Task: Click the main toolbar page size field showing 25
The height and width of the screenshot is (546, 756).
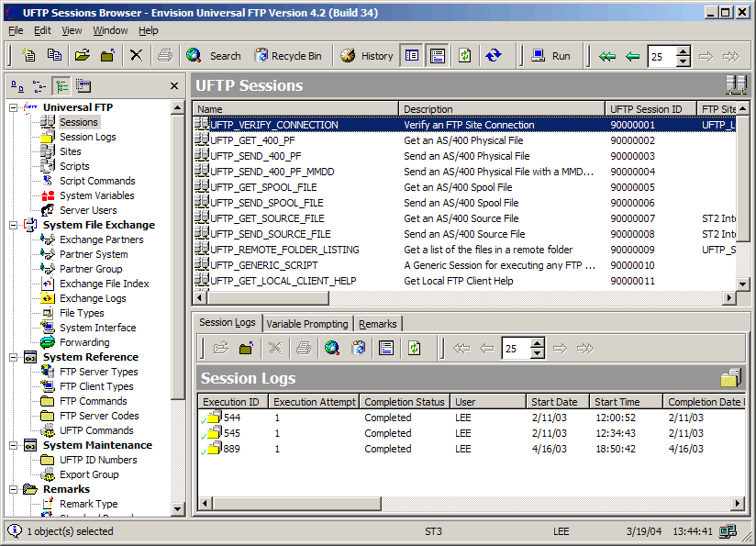Action: point(662,56)
